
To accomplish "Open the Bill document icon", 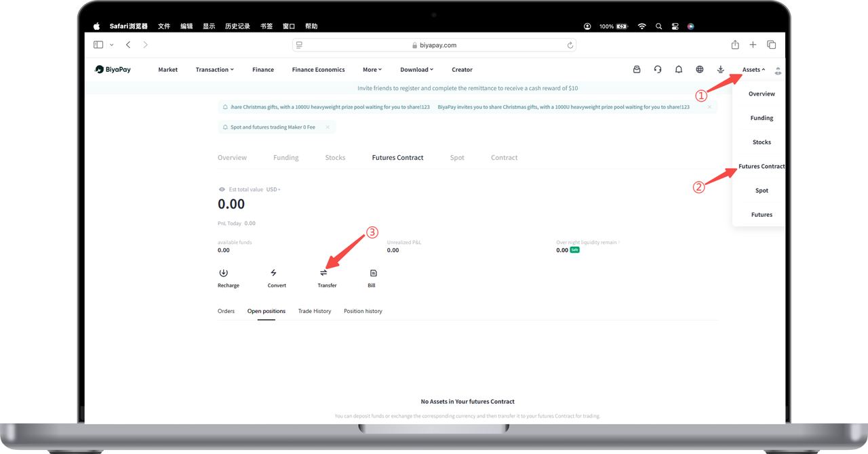I will tap(372, 273).
